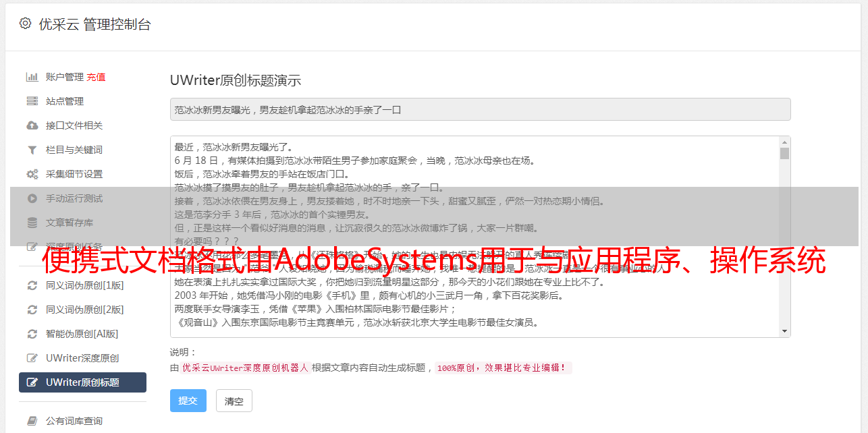Click the book icon for 公有词库查询
Viewport: 868px width, 433px height.
pyautogui.click(x=32, y=421)
